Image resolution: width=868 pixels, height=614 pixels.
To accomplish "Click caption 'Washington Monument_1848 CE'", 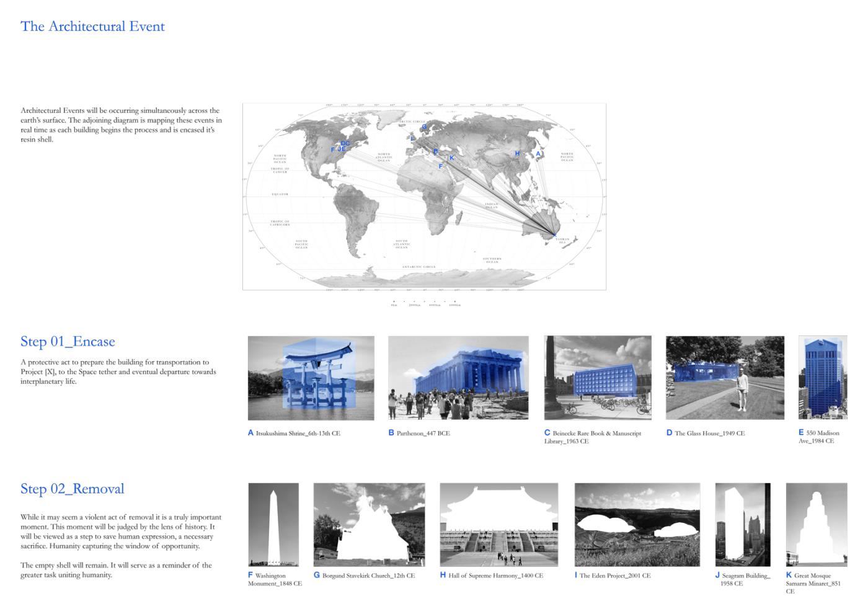I will pos(275,579).
